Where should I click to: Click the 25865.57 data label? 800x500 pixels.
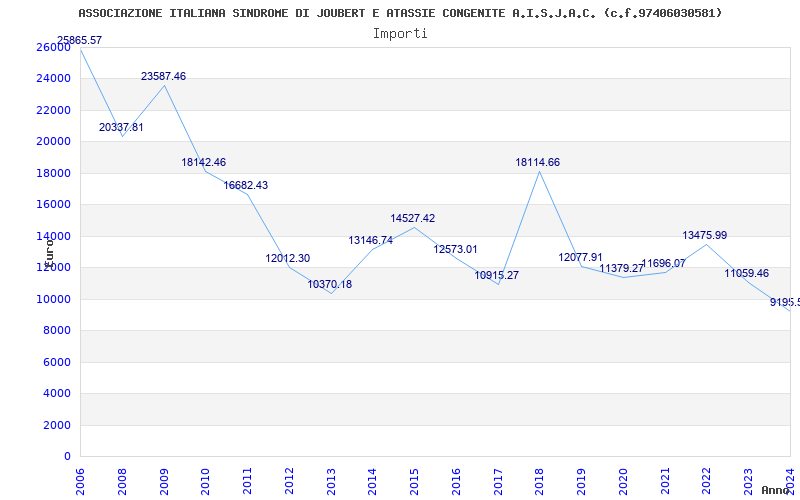click(80, 40)
